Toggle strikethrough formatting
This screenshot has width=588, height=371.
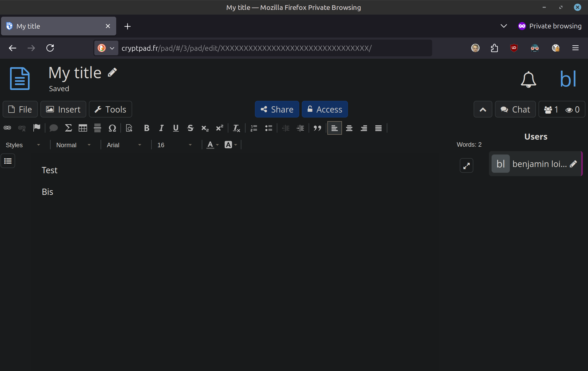190,128
